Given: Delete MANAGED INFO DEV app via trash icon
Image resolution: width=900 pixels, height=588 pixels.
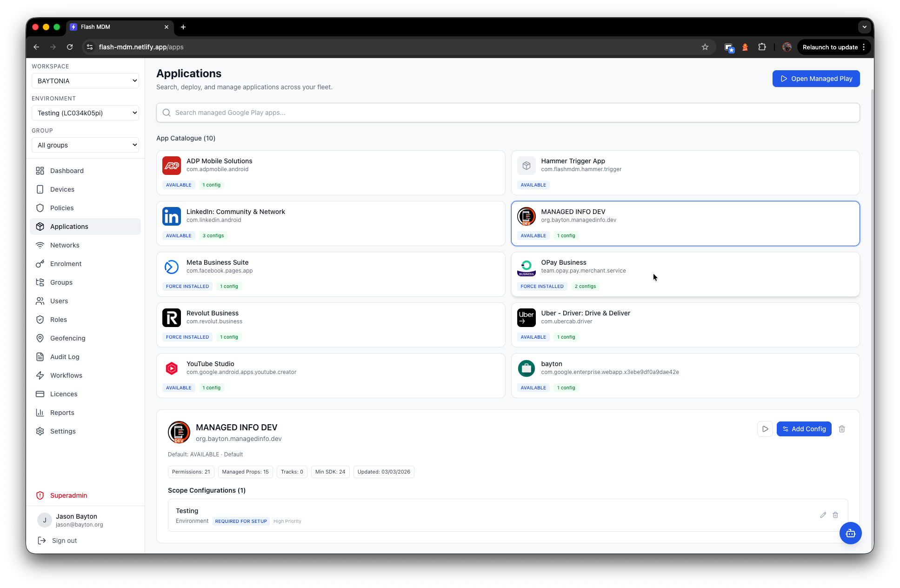Looking at the screenshot, I should (x=841, y=429).
